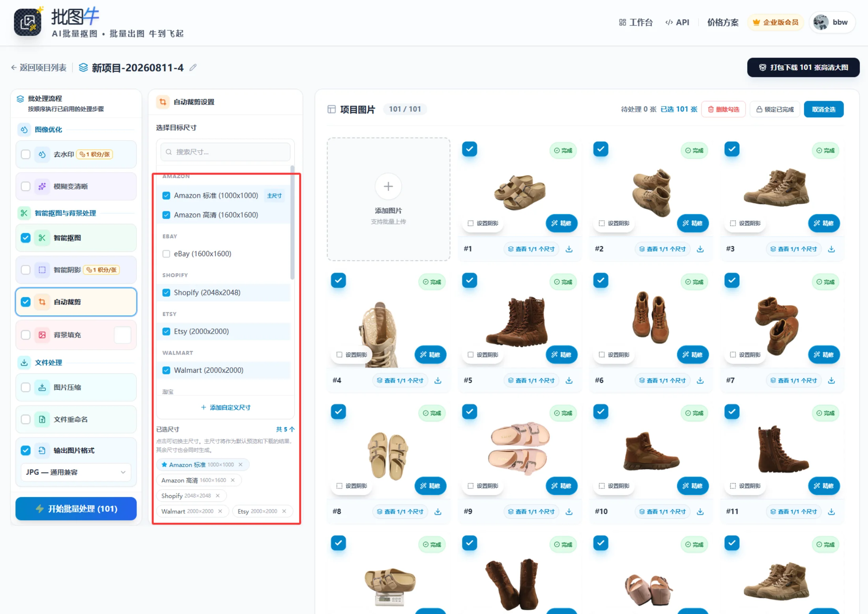
Task: Toggle 设置阴影 on image #3
Action: tap(745, 223)
